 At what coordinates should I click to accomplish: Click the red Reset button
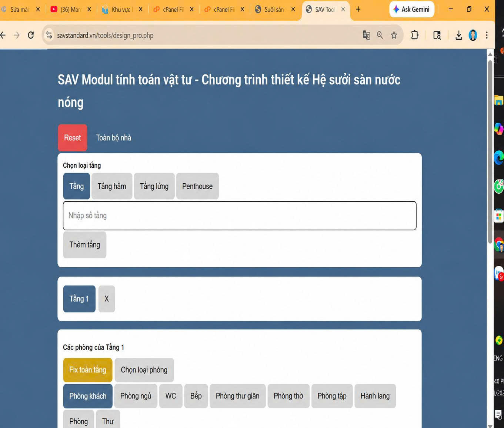point(73,138)
